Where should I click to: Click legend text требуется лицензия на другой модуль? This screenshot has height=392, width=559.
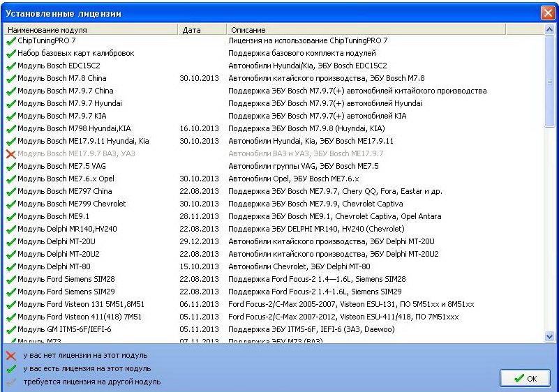[x=92, y=382]
